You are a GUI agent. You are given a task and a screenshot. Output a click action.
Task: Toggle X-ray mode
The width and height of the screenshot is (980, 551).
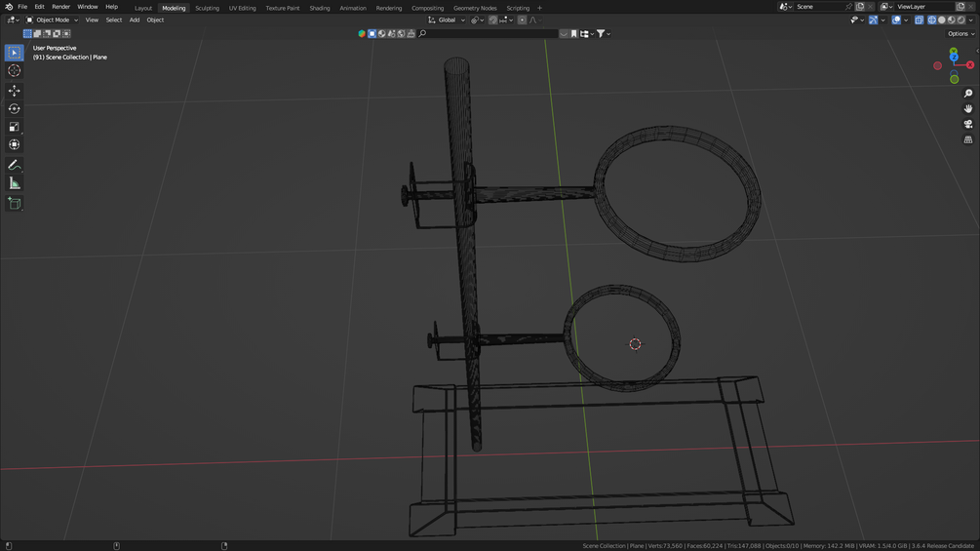(919, 20)
